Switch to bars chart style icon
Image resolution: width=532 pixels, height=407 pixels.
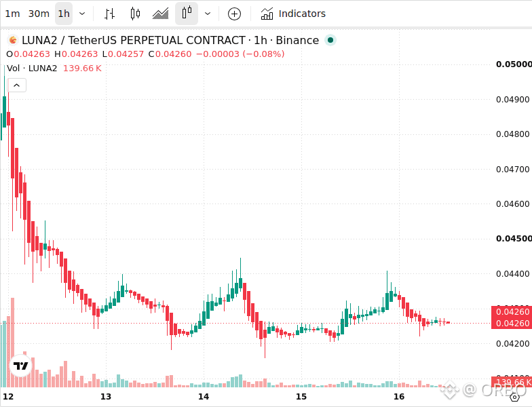pyautogui.click(x=110, y=14)
